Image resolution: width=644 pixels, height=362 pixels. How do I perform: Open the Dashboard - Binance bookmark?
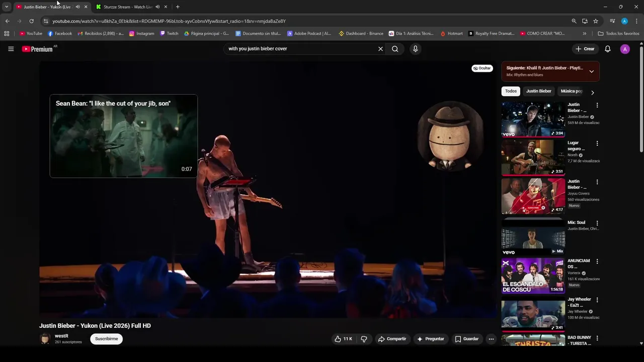tap(361, 34)
